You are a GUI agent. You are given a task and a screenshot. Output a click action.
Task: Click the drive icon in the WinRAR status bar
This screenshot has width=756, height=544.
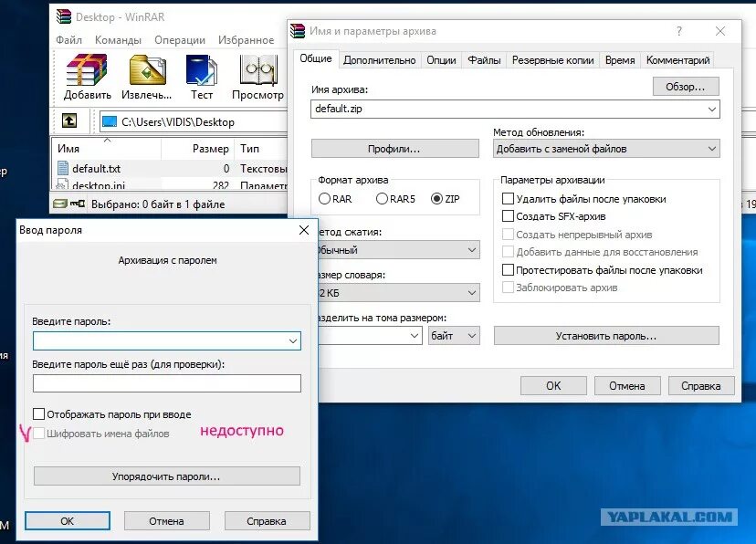point(59,204)
